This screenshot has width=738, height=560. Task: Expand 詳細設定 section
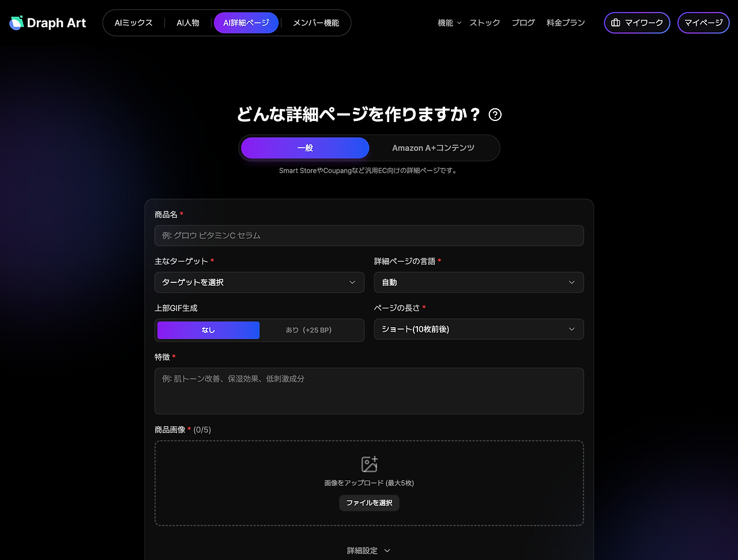tap(369, 551)
